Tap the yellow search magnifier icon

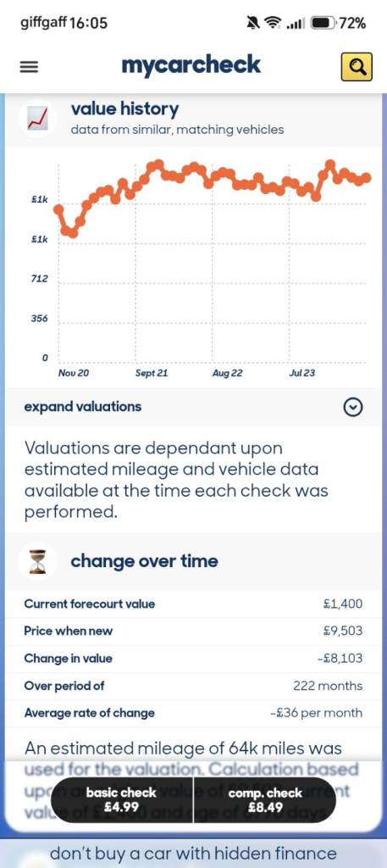pos(357,66)
